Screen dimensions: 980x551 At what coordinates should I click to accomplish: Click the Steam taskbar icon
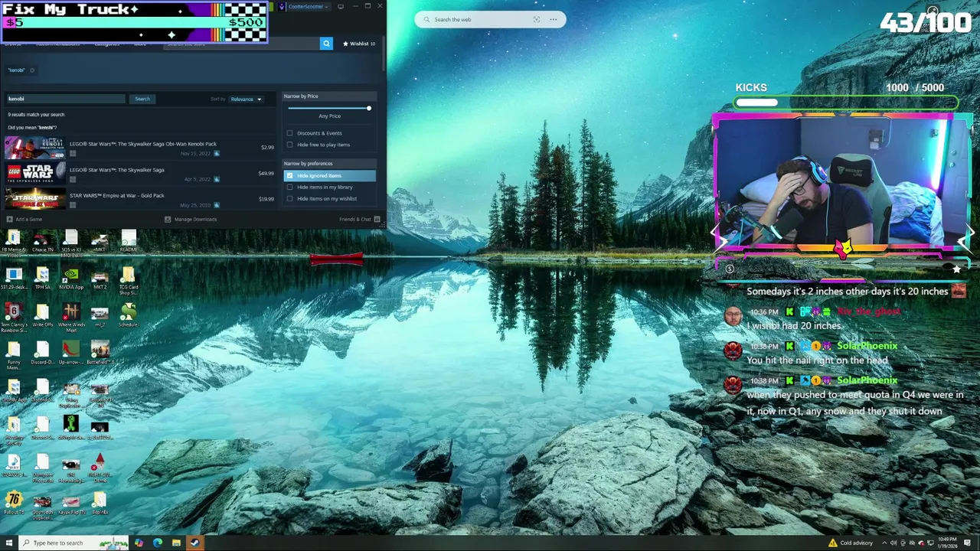click(x=194, y=543)
